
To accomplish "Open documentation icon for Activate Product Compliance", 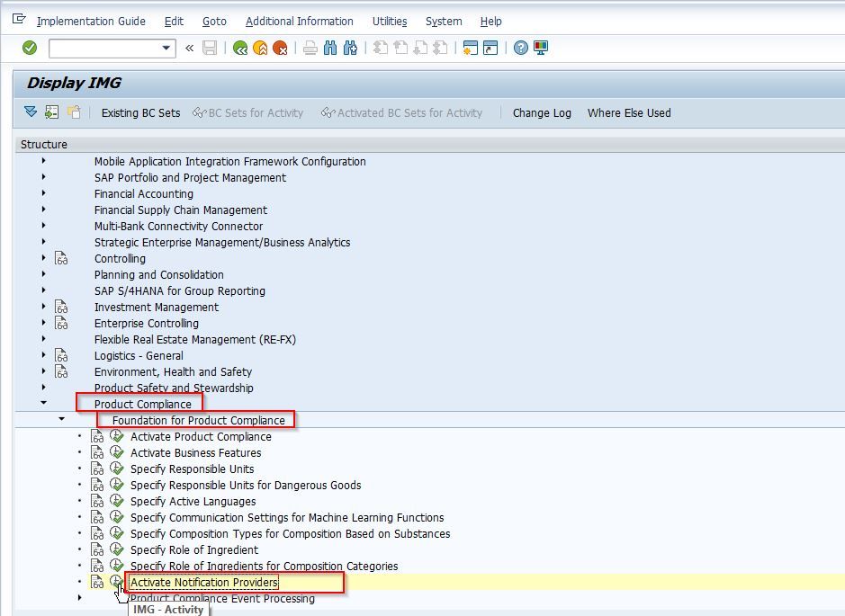I will tap(97, 437).
